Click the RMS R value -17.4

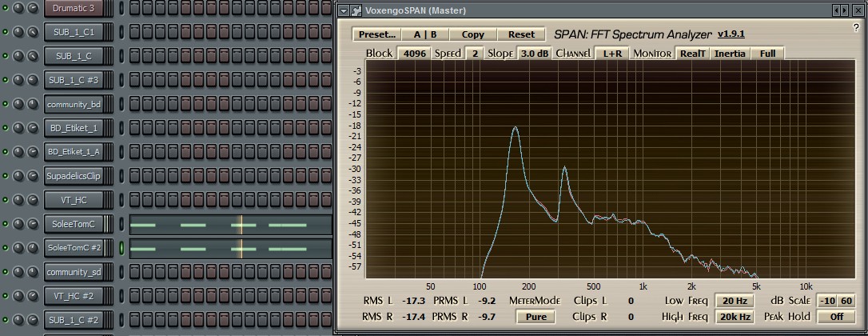[x=413, y=317]
